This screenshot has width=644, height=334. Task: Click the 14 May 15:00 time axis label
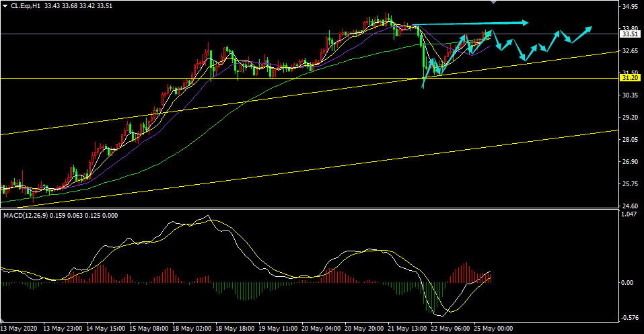pyautogui.click(x=105, y=329)
